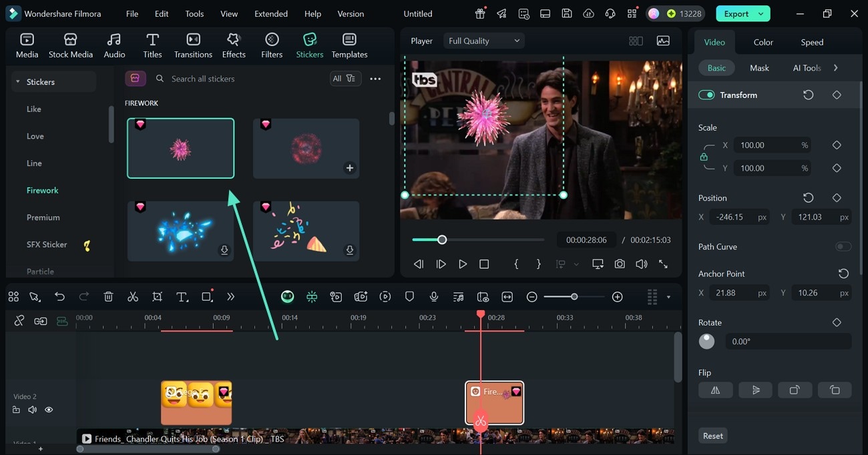Open the gift icon in title bar
Screen dimensions: 868x455
(480, 13)
